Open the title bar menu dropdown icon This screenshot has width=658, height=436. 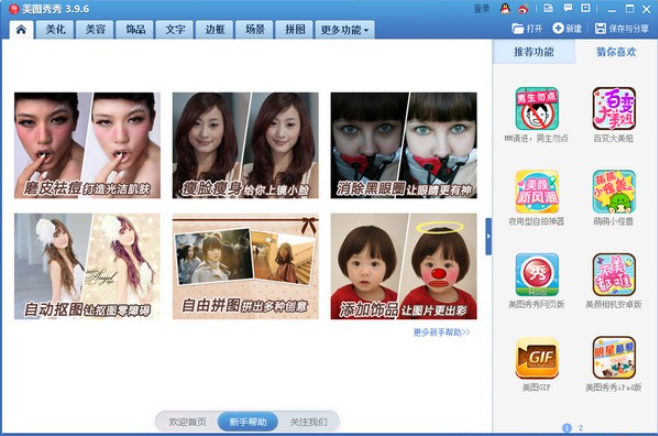point(585,8)
